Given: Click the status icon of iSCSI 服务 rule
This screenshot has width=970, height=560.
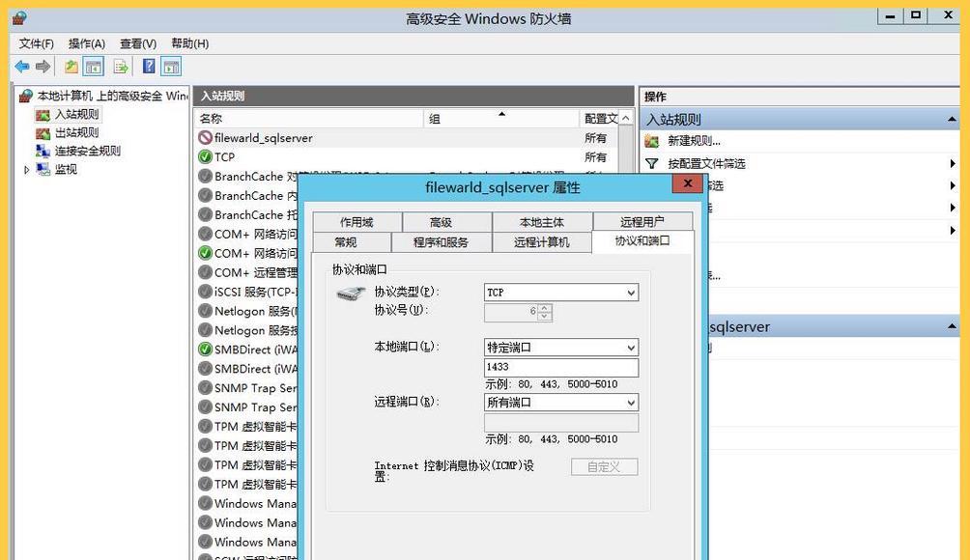Looking at the screenshot, I should [206, 292].
